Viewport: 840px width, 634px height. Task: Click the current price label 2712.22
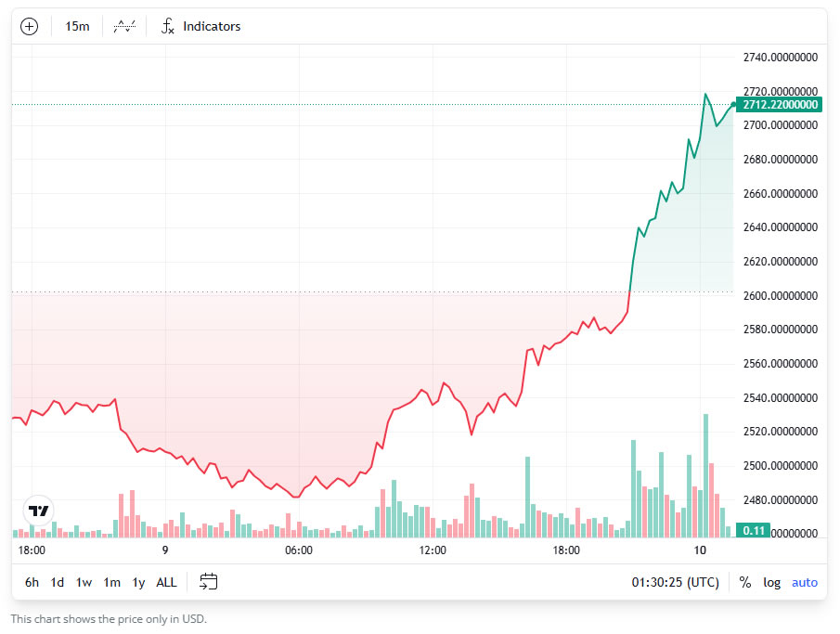pyautogui.click(x=780, y=105)
